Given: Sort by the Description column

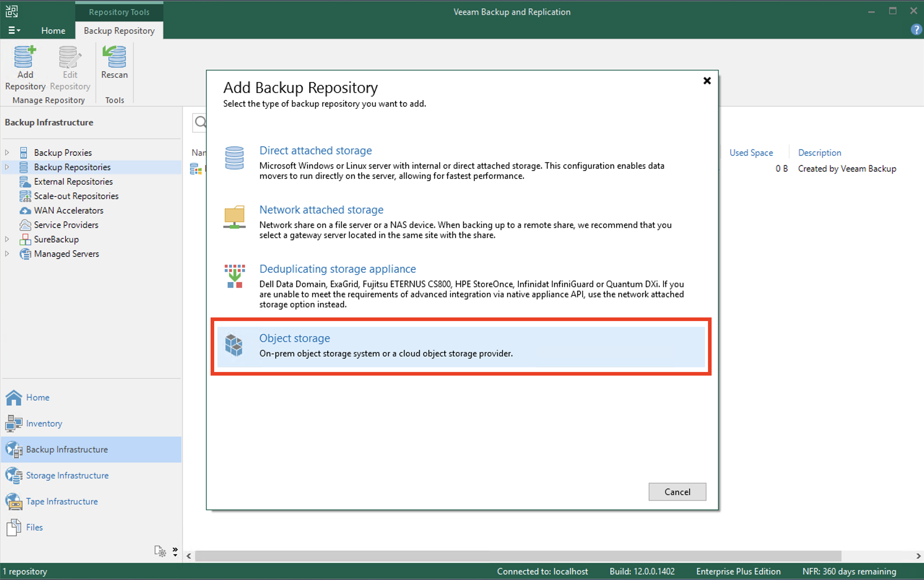Looking at the screenshot, I should point(819,152).
